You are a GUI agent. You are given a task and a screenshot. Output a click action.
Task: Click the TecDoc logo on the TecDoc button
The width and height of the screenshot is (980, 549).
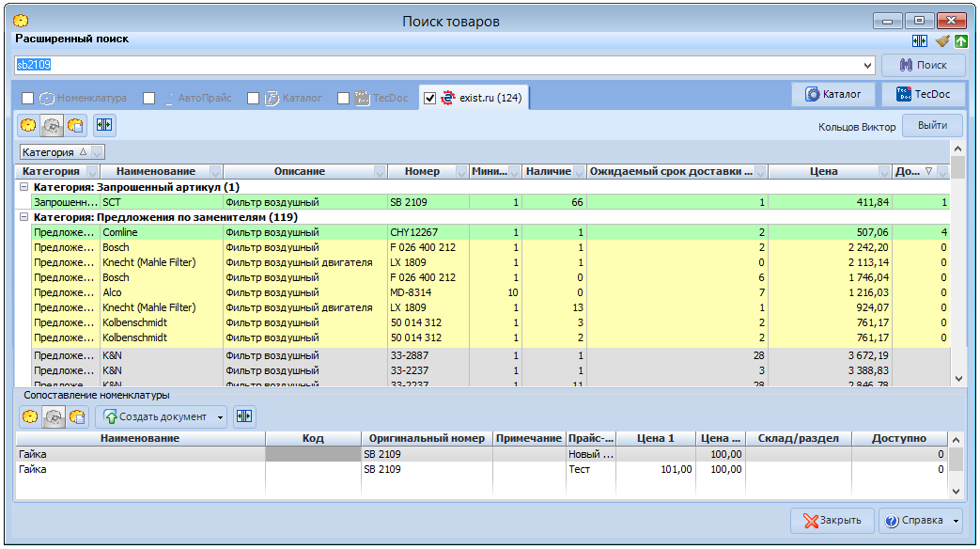tap(903, 94)
